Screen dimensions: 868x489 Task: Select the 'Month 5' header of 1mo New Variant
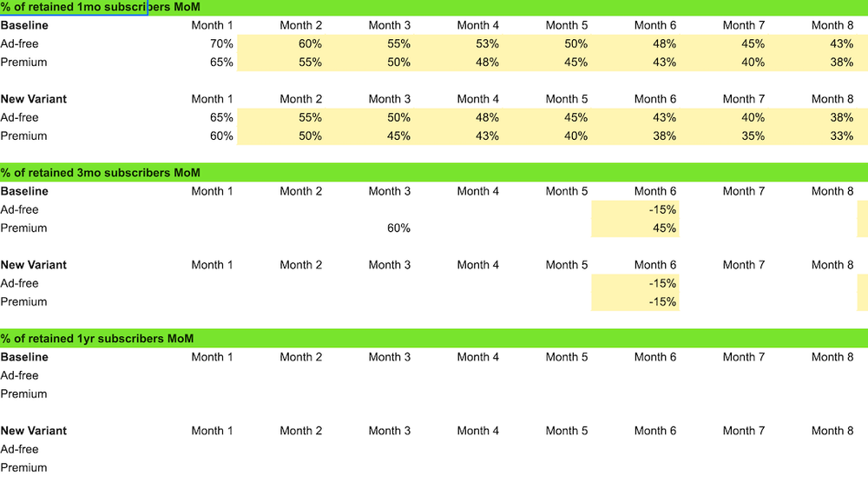566,99
